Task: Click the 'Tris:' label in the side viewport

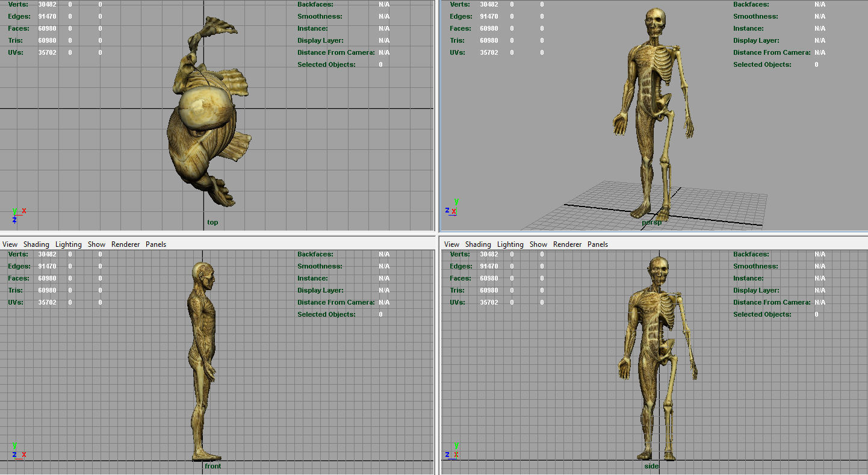Action: pos(457,290)
